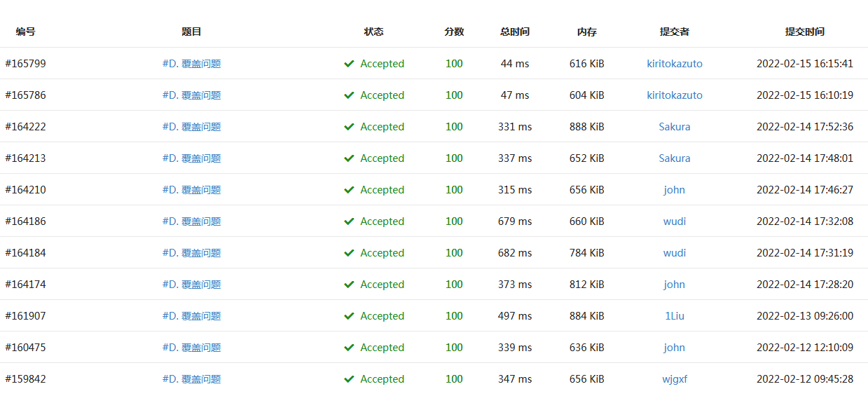Open the problem link in row #161907
Screen dimensions: 868x403
point(191,316)
